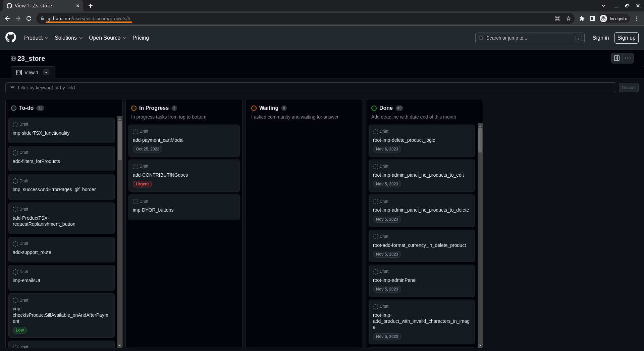Viewport: 644px width, 351px height.
Task: Expand the Open Source menu
Action: 107,38
